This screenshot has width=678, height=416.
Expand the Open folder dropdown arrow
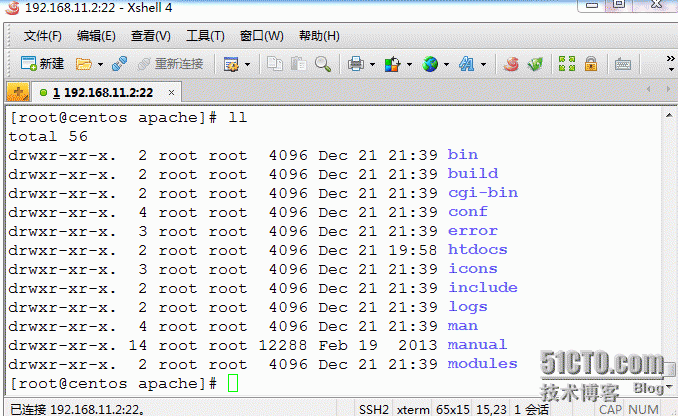coord(100,65)
